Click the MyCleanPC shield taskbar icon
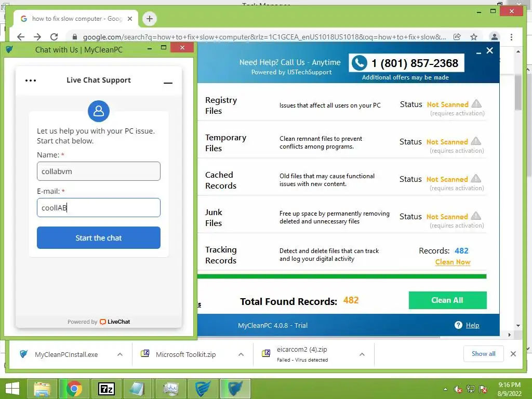 pyautogui.click(x=235, y=389)
